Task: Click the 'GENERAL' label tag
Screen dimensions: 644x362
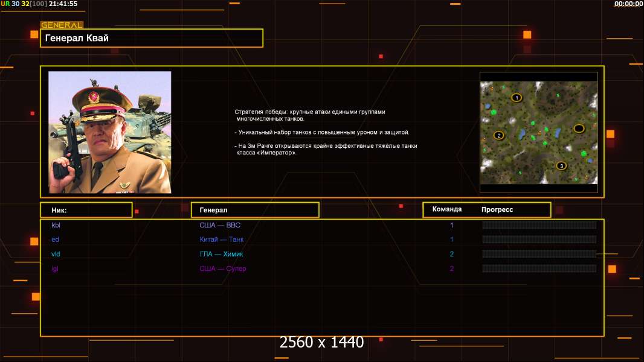Action: (x=62, y=25)
